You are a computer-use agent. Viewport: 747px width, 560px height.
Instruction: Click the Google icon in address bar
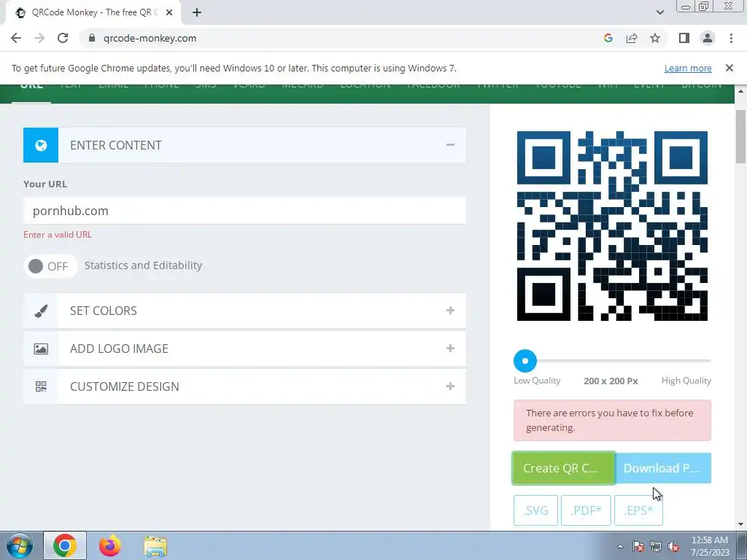[608, 38]
